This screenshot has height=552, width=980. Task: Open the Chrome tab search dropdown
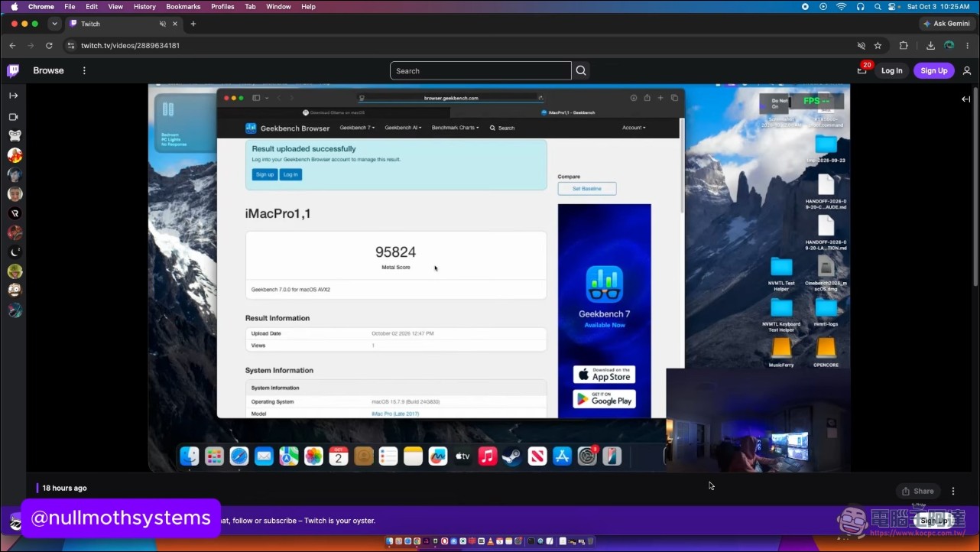(x=54, y=24)
